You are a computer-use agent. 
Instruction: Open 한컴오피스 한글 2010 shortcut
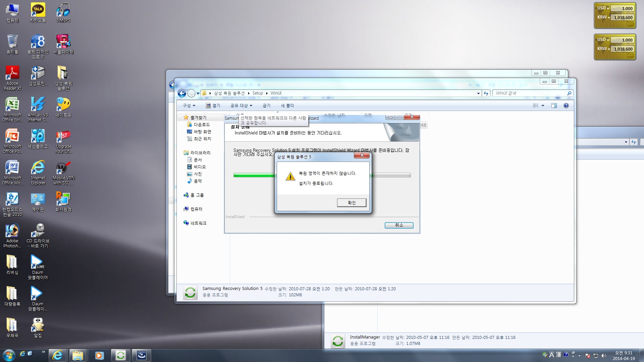(12, 204)
